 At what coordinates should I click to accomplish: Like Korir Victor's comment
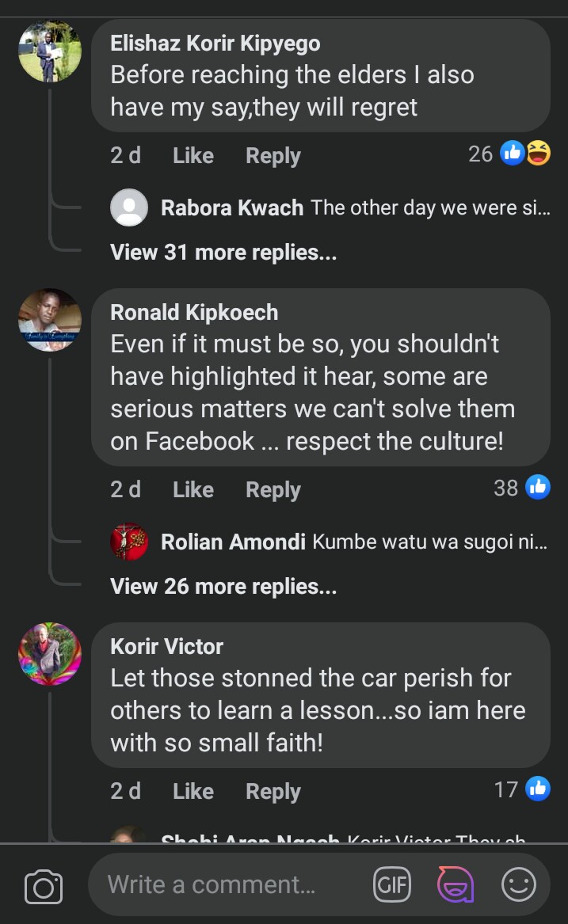coord(193,792)
